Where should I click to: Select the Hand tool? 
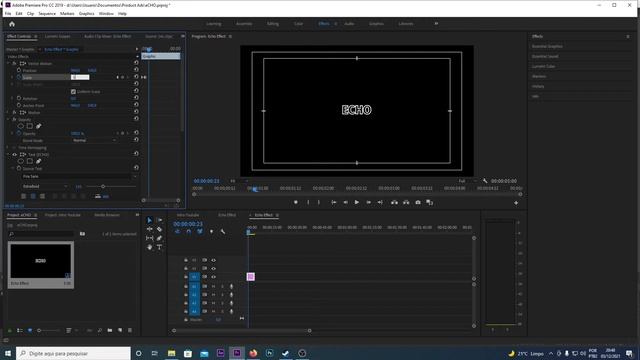149,247
